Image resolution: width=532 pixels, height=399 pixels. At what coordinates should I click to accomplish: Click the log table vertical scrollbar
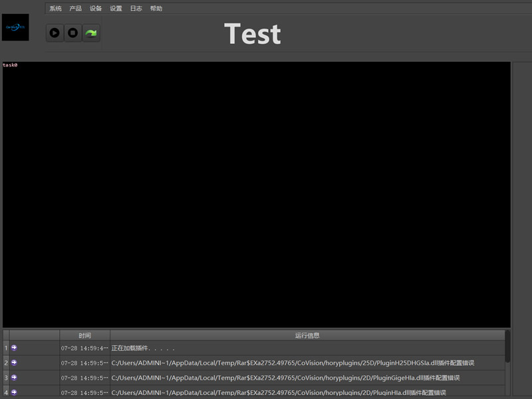tap(508, 346)
